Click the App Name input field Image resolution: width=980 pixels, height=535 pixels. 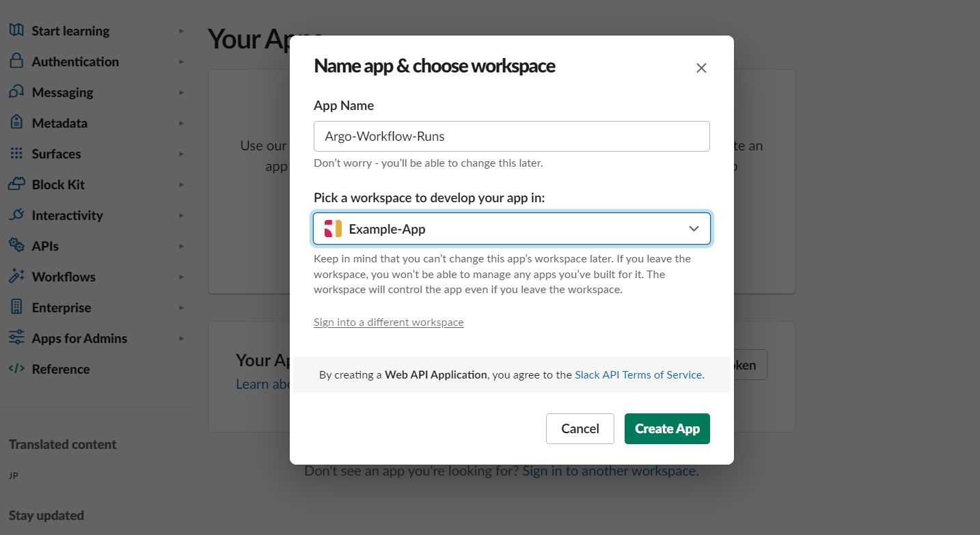[512, 136]
